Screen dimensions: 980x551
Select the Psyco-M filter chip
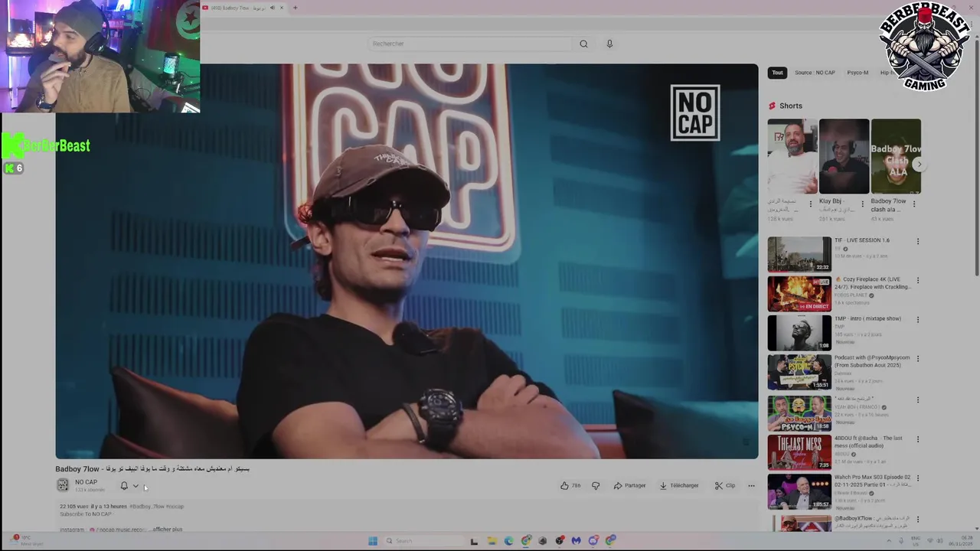[x=857, y=73]
